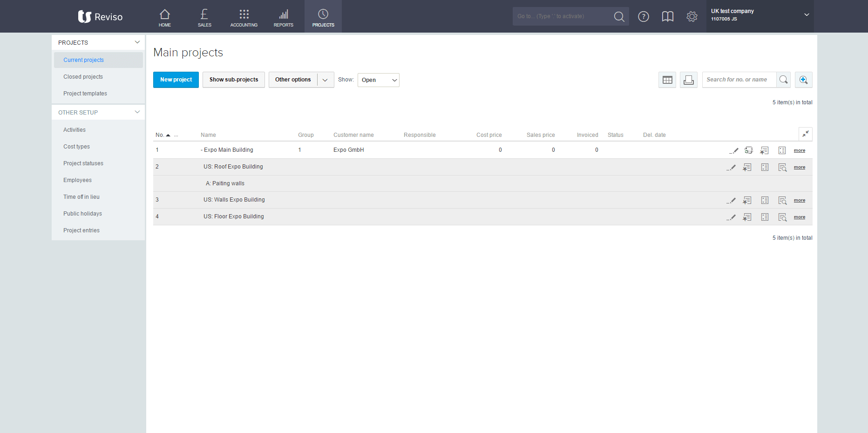Open the book/documentation icon
Screen dimensions: 868x433
(668, 17)
